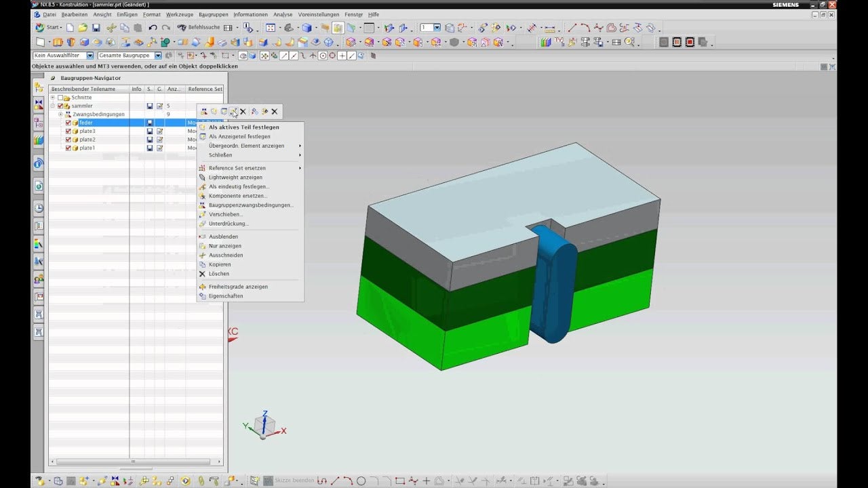
Task: Save with the floppy disk icon
Action: click(96, 28)
